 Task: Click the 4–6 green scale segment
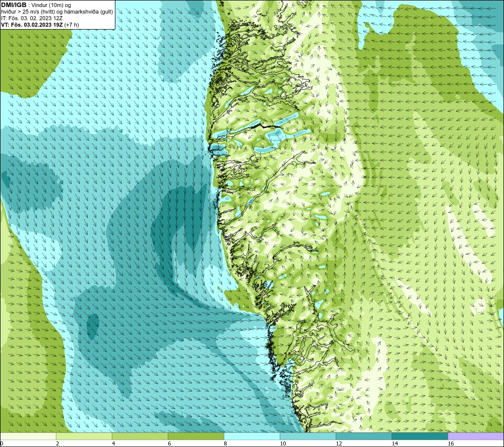click(140, 436)
